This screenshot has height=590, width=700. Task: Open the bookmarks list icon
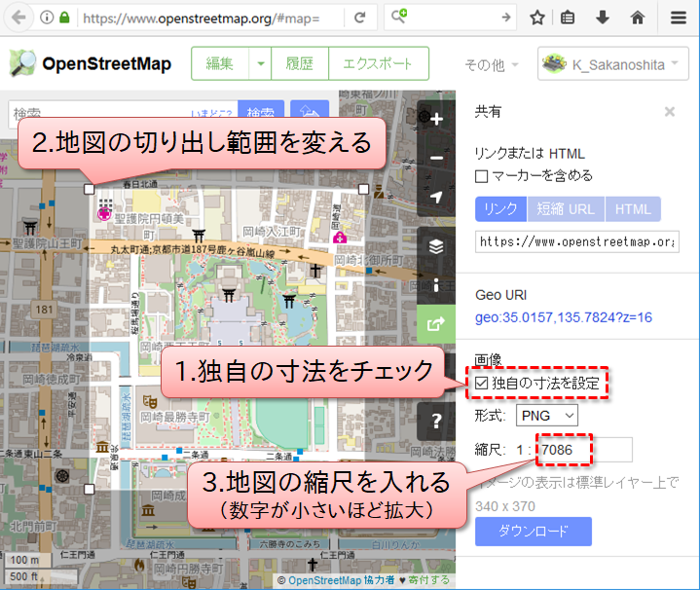(x=568, y=18)
